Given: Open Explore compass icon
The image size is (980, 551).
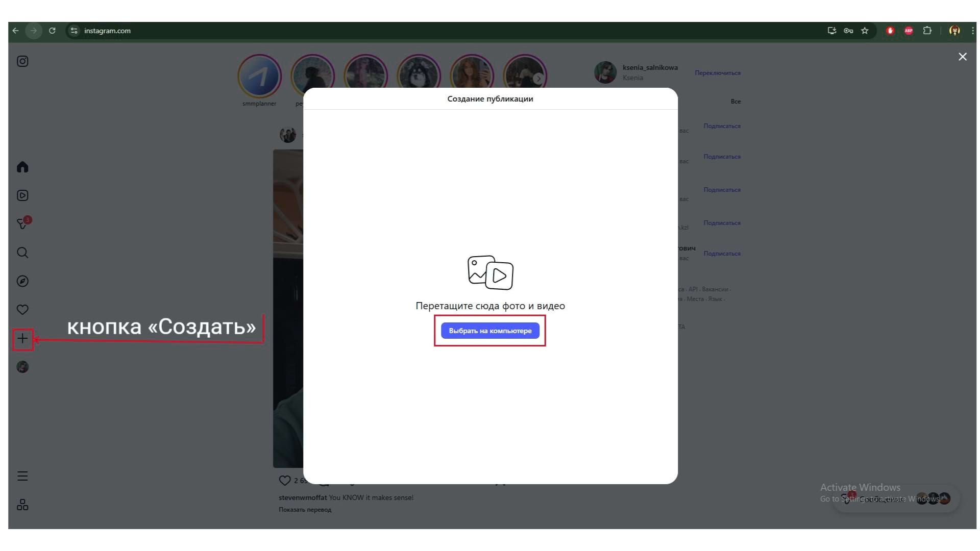Looking at the screenshot, I should (22, 281).
